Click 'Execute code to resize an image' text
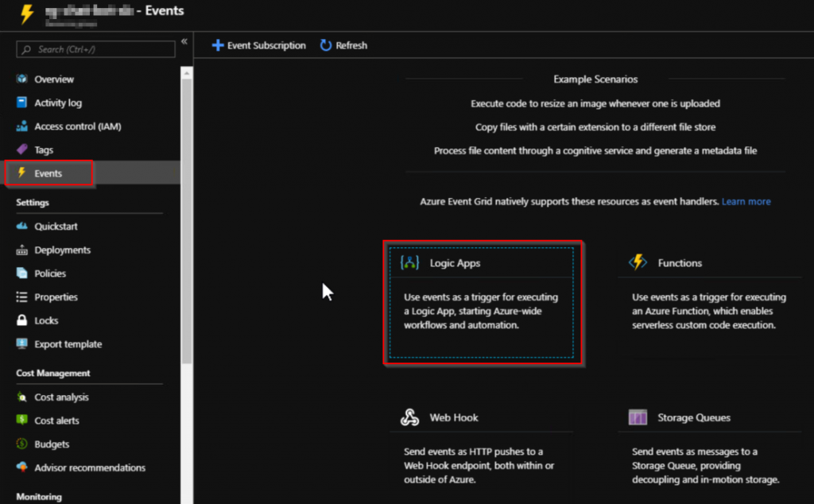 click(x=595, y=103)
